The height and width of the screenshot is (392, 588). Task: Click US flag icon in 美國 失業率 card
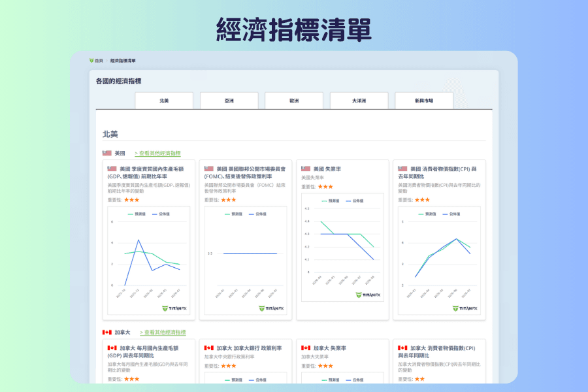(x=306, y=169)
